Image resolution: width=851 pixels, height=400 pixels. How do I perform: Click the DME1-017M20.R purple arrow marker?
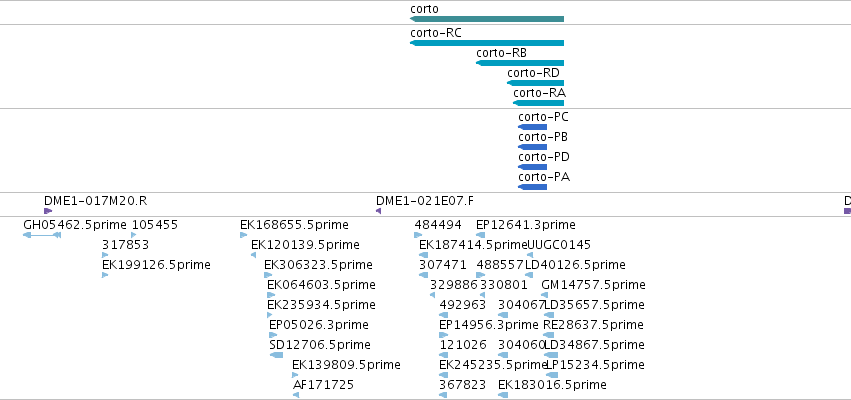point(48,211)
